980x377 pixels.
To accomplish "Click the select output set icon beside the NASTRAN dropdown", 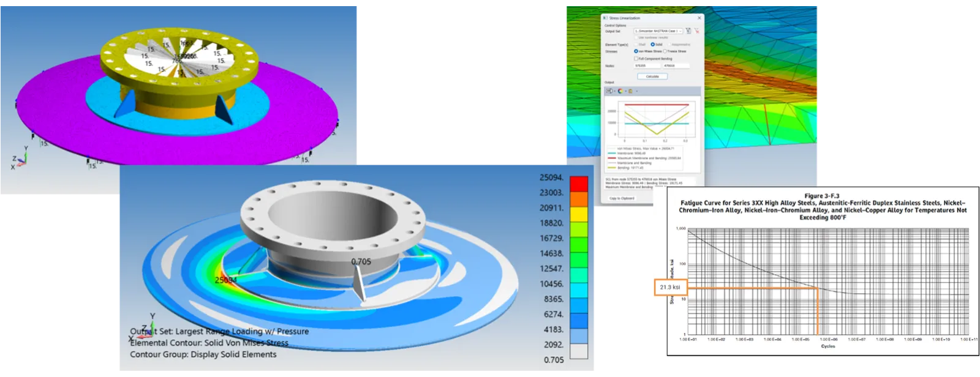I will click(x=688, y=31).
